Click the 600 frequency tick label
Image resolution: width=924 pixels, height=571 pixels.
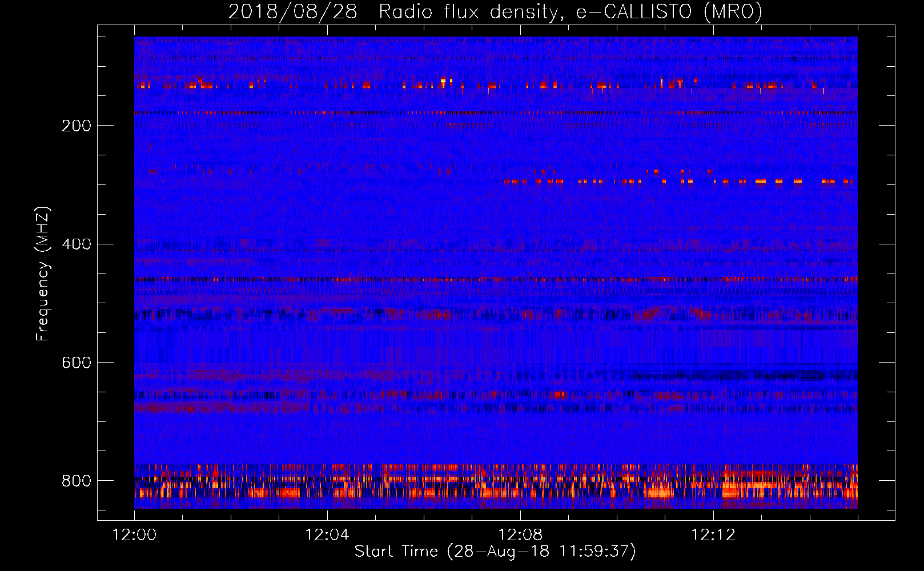[77, 363]
